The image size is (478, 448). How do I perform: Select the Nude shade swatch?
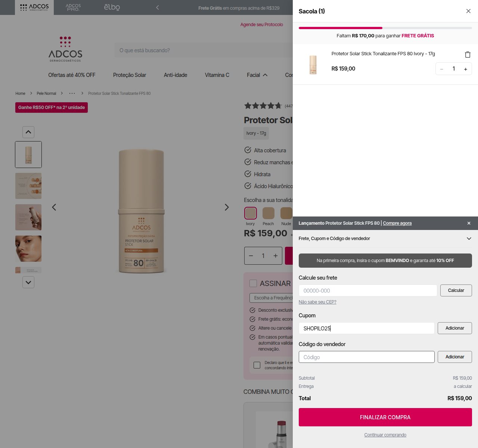286,213
